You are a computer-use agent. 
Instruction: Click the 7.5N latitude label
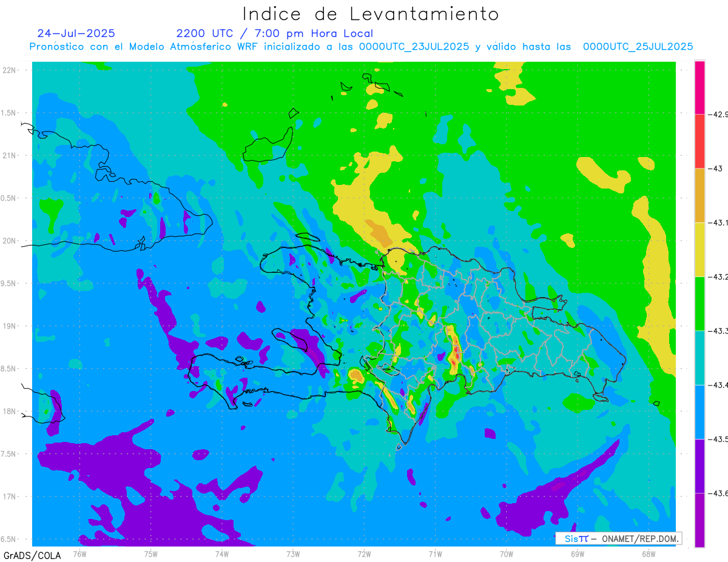coord(8,454)
